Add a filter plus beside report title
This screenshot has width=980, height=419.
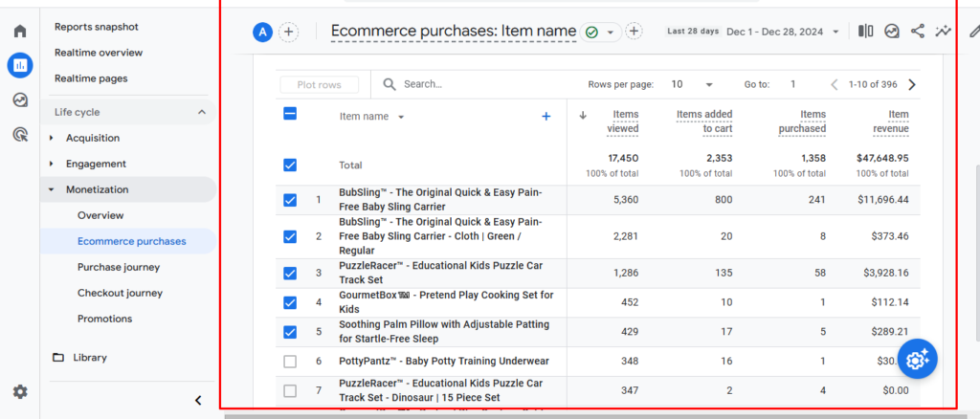click(634, 32)
